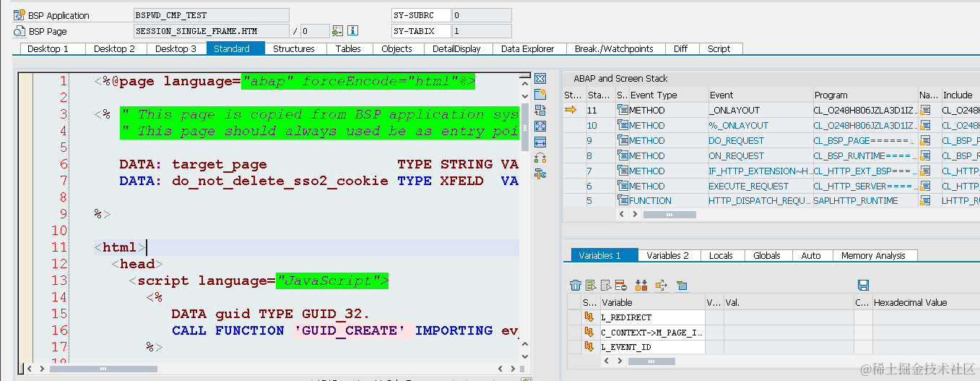Click the swap tool icon in side toolbar
This screenshot has height=381, width=980.
(539, 111)
